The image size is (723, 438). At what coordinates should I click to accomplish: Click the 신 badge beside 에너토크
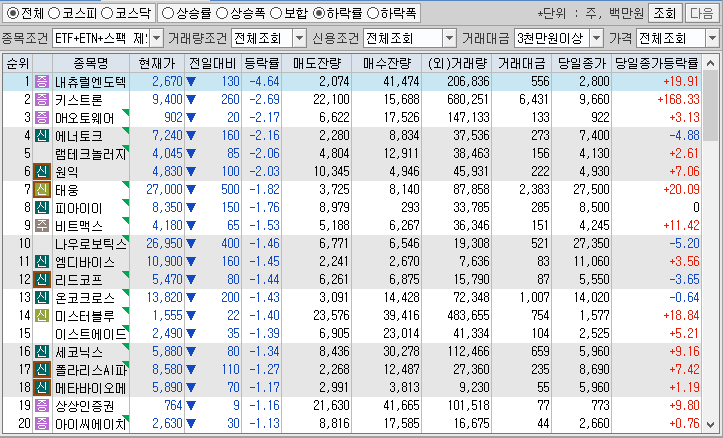(x=42, y=136)
